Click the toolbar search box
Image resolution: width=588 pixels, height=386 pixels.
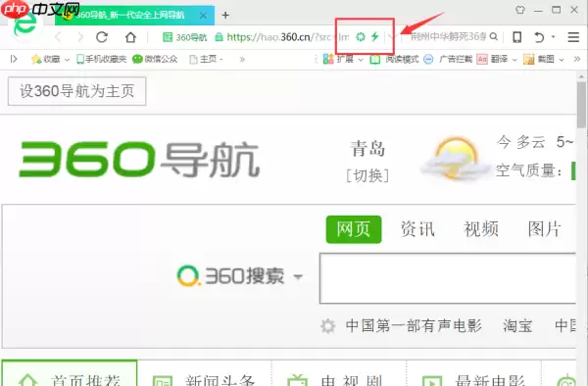(448, 36)
